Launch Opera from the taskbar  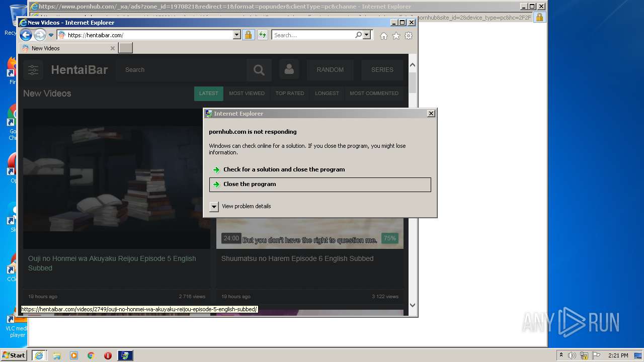click(x=108, y=355)
